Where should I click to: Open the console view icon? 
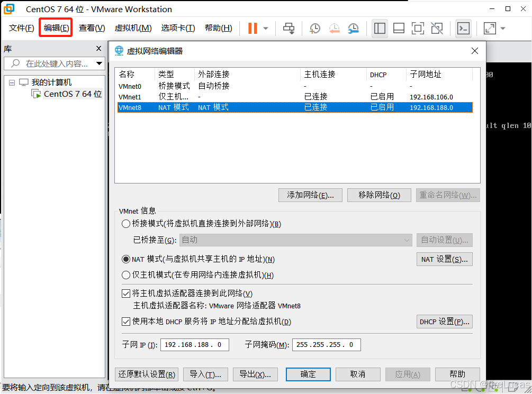[x=464, y=28]
